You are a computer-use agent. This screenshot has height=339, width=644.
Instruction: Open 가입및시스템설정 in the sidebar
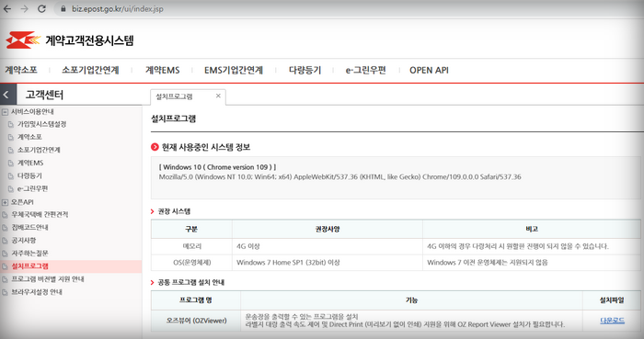click(x=41, y=124)
